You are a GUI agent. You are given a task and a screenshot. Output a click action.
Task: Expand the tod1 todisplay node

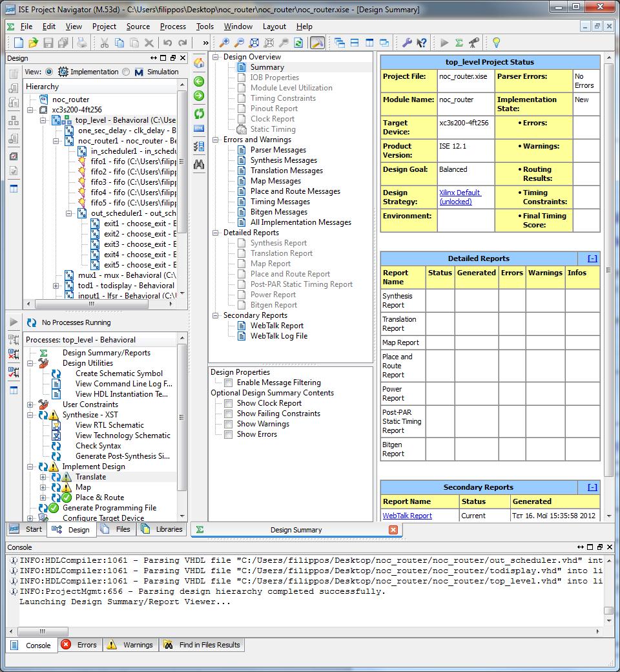point(56,286)
